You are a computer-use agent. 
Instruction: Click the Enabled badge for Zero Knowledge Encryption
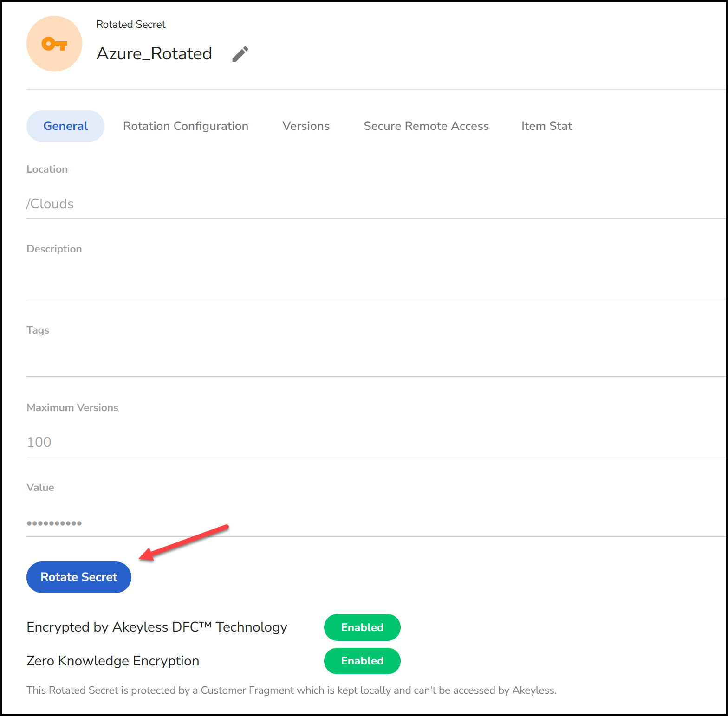pyautogui.click(x=362, y=661)
